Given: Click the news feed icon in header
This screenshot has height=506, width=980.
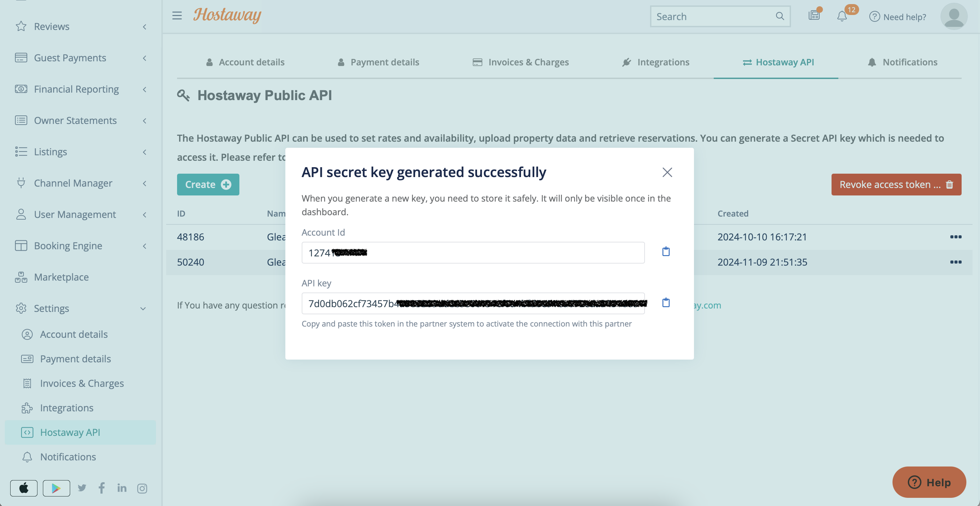Looking at the screenshot, I should coord(814,15).
